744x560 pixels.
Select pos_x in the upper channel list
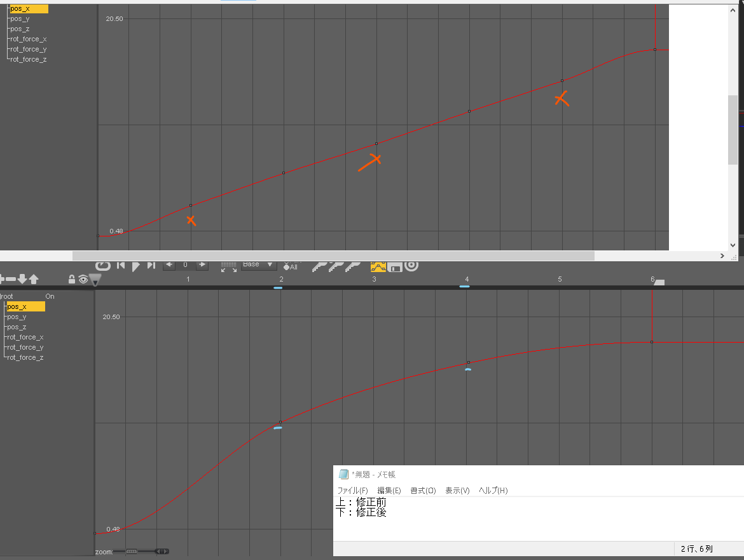pos(28,8)
